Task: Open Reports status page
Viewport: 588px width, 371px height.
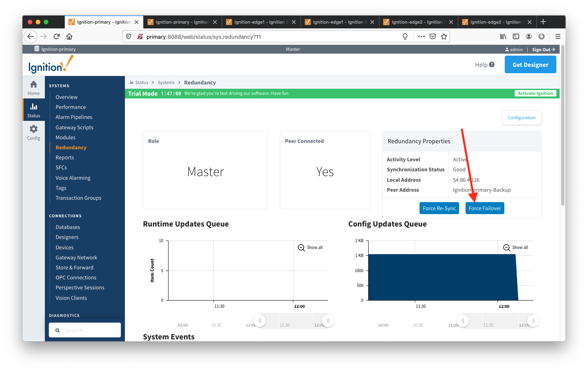Action: click(65, 157)
